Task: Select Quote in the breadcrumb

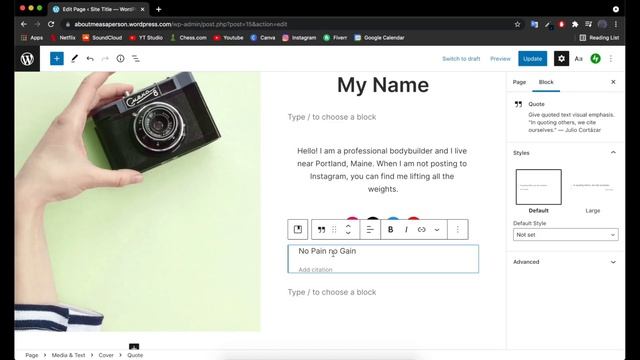Action: tap(135, 355)
